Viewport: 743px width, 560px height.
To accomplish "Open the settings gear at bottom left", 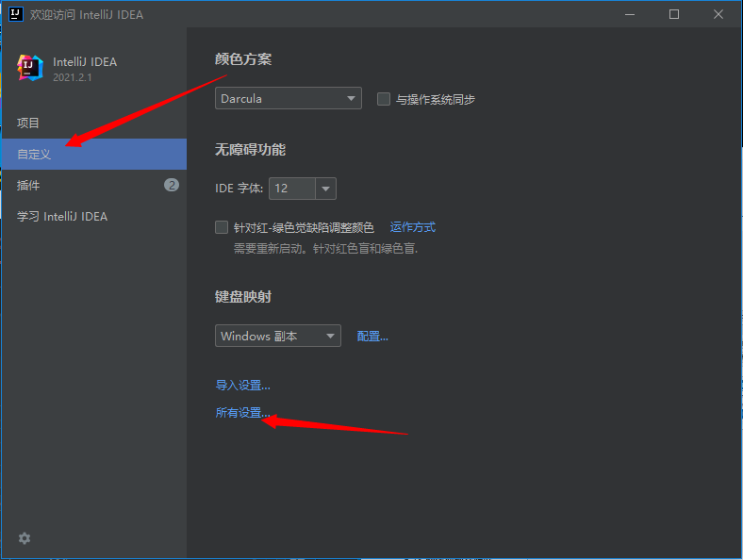I will pos(25,538).
